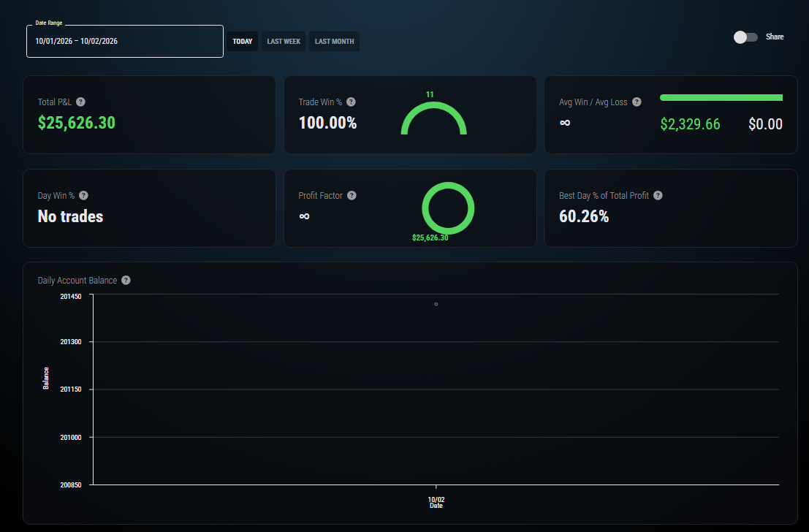Click the average win value $2,329.66
The height and width of the screenshot is (532, 809).
point(691,124)
